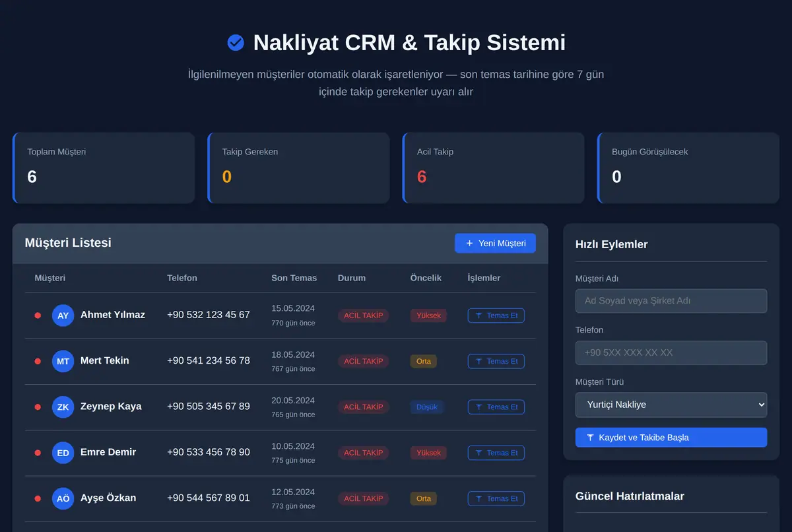
Task: Click the 770 gün önce text
Action: [x=293, y=323]
